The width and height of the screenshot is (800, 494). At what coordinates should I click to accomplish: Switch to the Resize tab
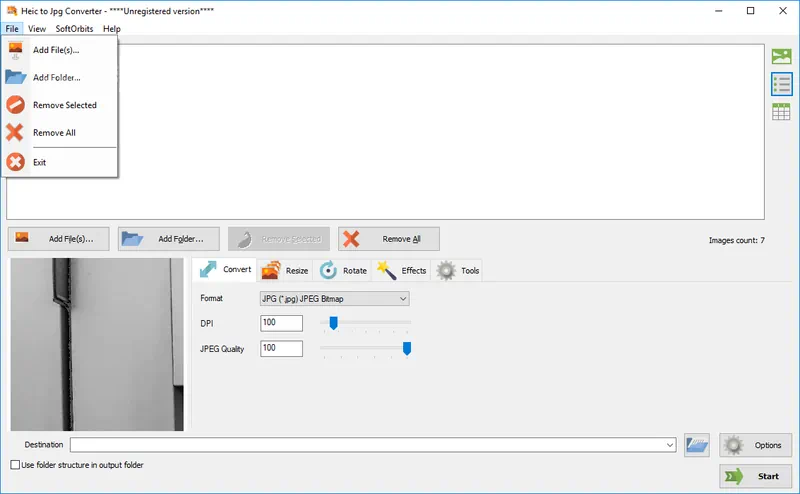pos(285,270)
